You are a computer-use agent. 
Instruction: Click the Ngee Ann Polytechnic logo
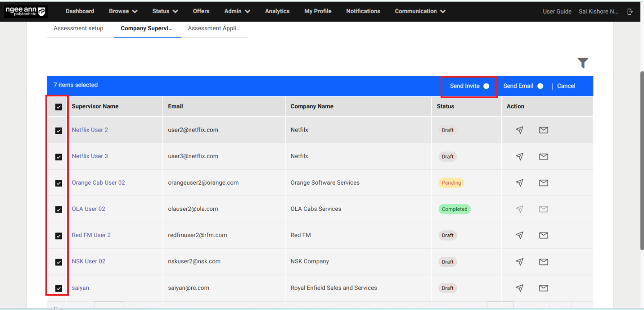[26, 12]
